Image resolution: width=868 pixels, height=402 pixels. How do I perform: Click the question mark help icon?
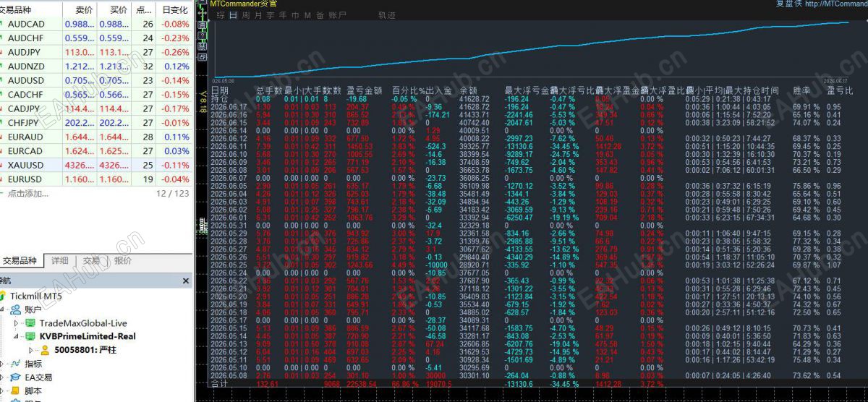203,34
